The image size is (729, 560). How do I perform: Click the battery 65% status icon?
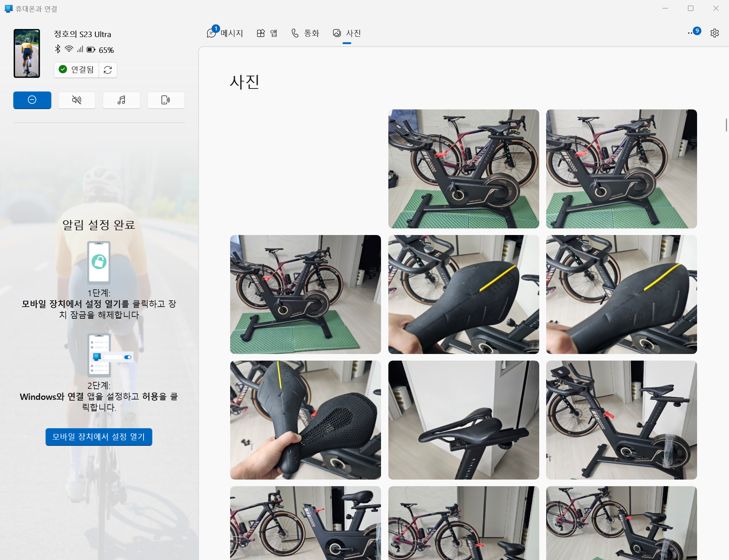pyautogui.click(x=91, y=50)
